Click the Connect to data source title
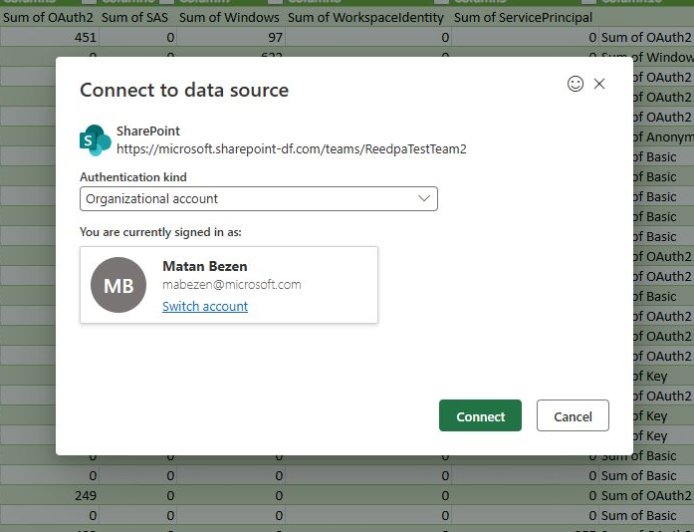The height and width of the screenshot is (532, 694). tap(184, 90)
